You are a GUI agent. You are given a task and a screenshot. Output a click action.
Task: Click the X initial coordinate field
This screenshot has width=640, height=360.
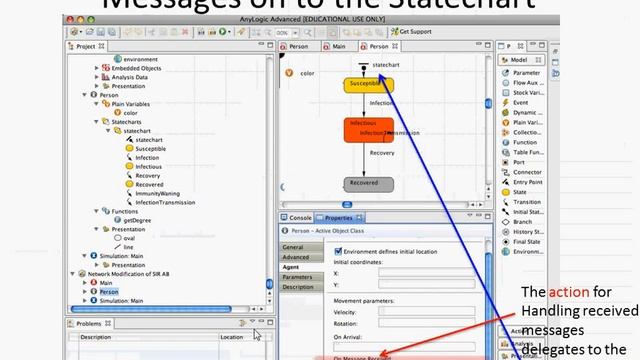427,273
